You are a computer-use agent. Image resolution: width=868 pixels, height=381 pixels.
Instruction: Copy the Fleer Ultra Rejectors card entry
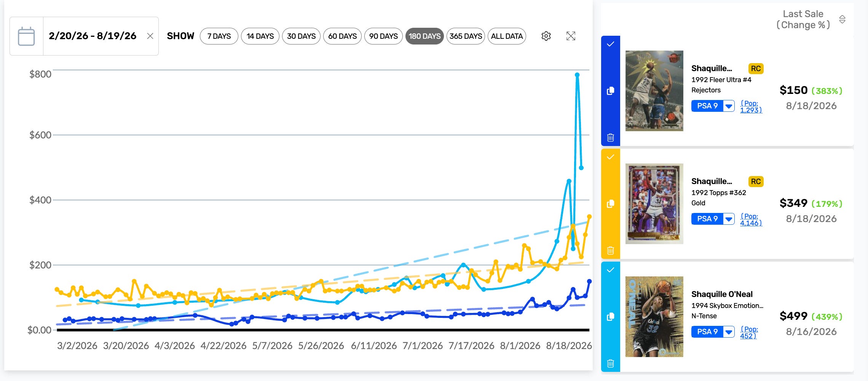610,91
